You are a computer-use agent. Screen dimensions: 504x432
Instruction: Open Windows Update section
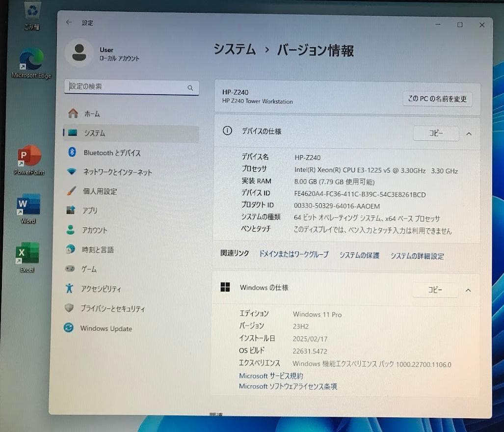(x=106, y=328)
